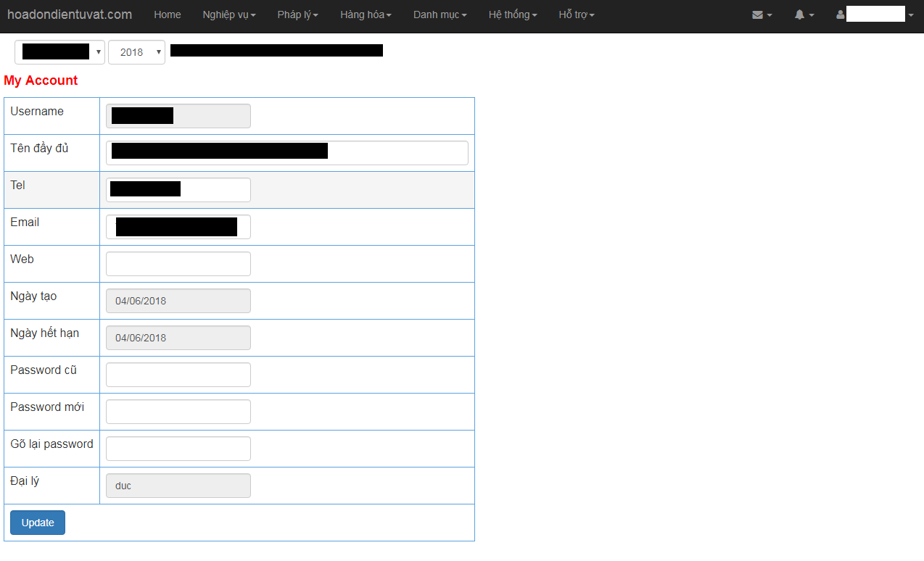Click the Update button
Screen dimensions: 924x561
click(38, 523)
